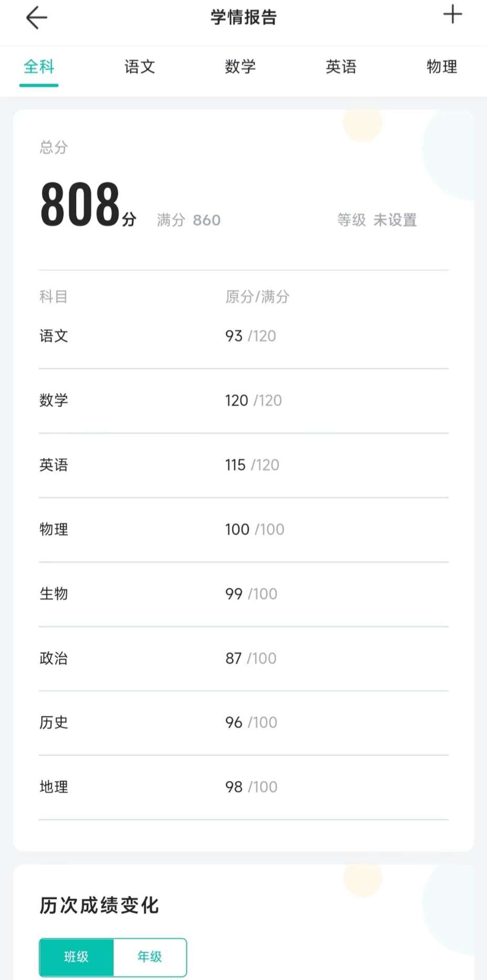
Task: Open the 数学 subject tab
Action: tap(240, 67)
